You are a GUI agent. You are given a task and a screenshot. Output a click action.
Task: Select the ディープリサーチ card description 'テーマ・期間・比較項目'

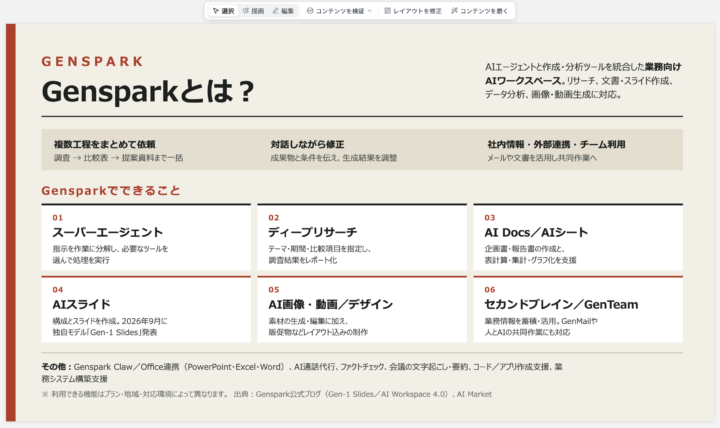320,254
